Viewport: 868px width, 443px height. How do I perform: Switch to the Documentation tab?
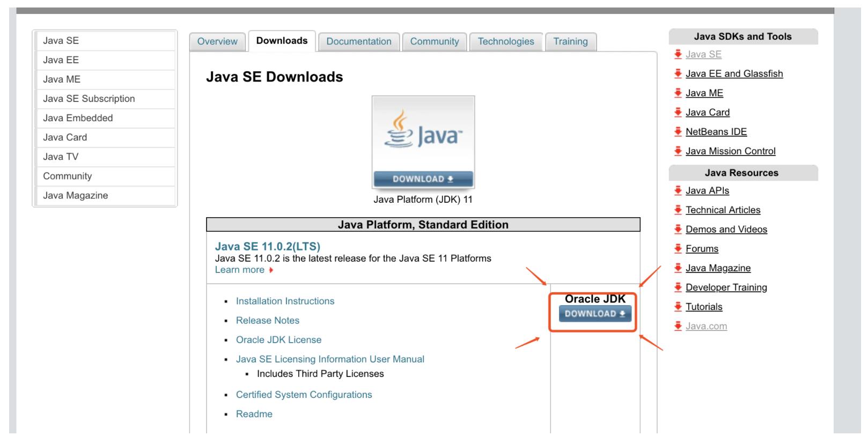[x=359, y=41]
